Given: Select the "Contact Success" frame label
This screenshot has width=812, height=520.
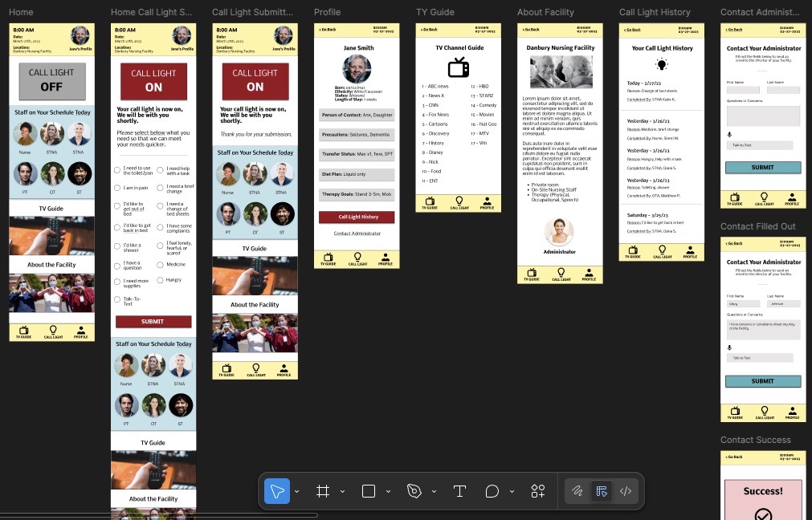Looking at the screenshot, I should point(755,440).
